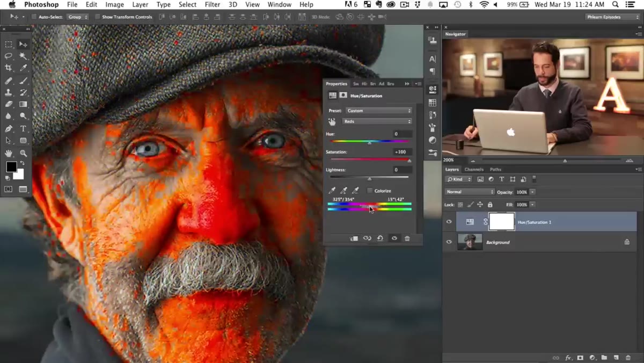644x363 pixels.
Task: Click the on-image adjustment hand tool
Action: point(332,121)
